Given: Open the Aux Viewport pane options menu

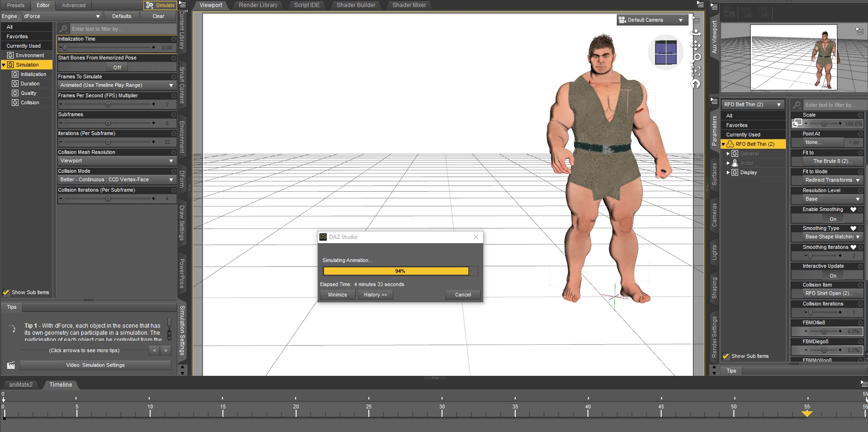Looking at the screenshot, I should tap(714, 7).
